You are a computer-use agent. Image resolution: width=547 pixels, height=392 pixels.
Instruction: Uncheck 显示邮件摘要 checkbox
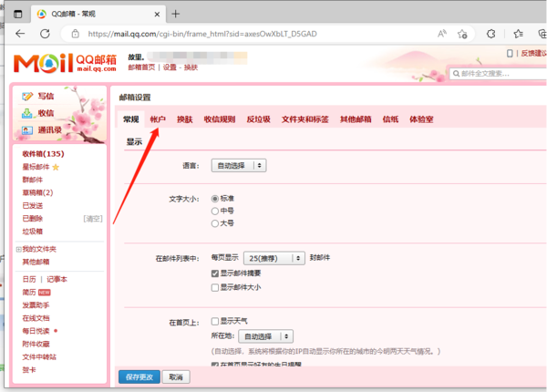[x=215, y=273]
